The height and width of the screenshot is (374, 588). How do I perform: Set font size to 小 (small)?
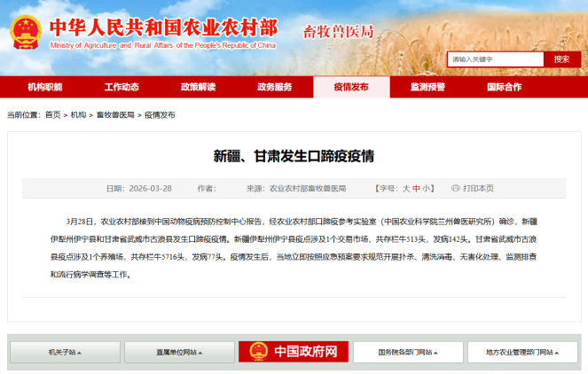pyautogui.click(x=427, y=189)
